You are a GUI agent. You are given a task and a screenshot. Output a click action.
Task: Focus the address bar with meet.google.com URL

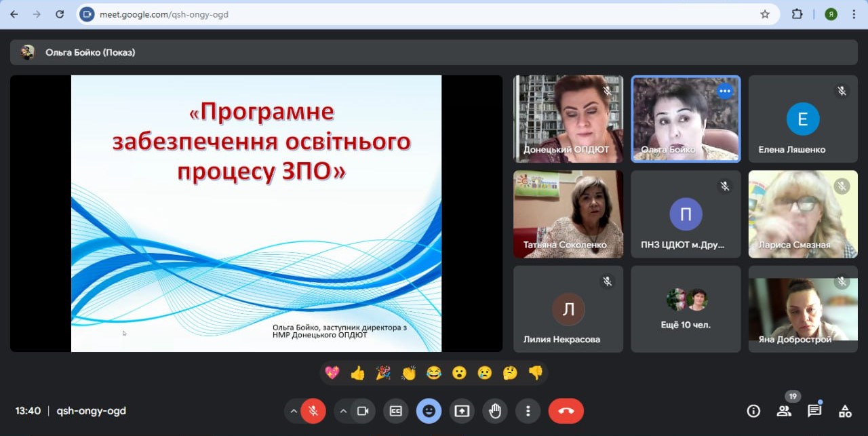[x=427, y=14]
